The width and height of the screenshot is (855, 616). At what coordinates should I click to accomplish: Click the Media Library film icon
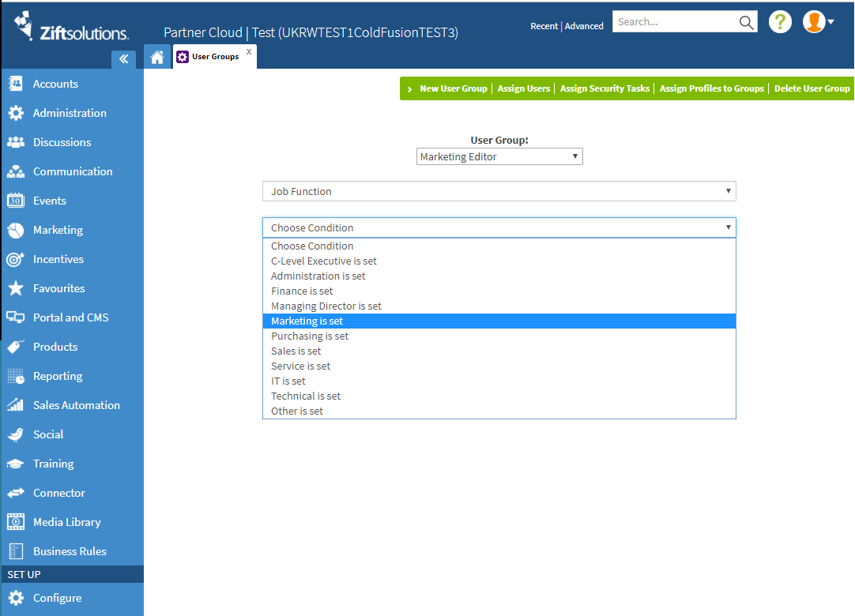tap(16, 522)
